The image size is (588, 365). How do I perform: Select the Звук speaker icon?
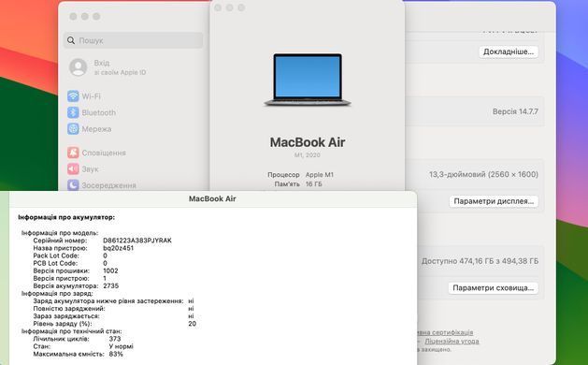[73, 169]
